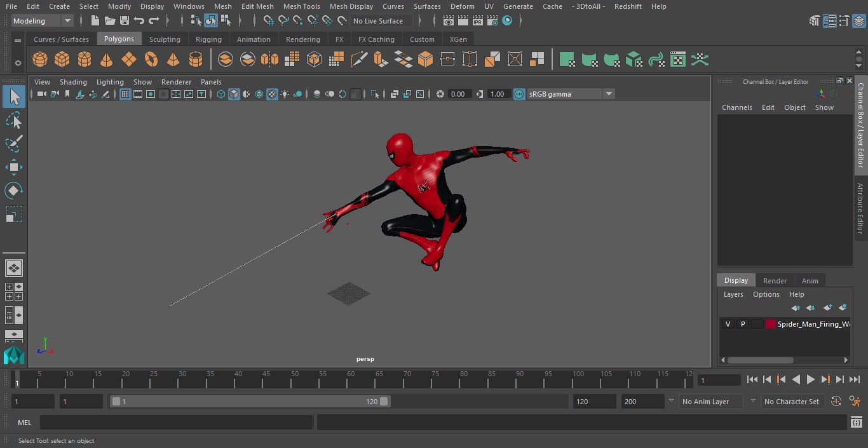Click the Play forwards button
Image resolution: width=868 pixels, height=448 pixels.
coord(811,379)
